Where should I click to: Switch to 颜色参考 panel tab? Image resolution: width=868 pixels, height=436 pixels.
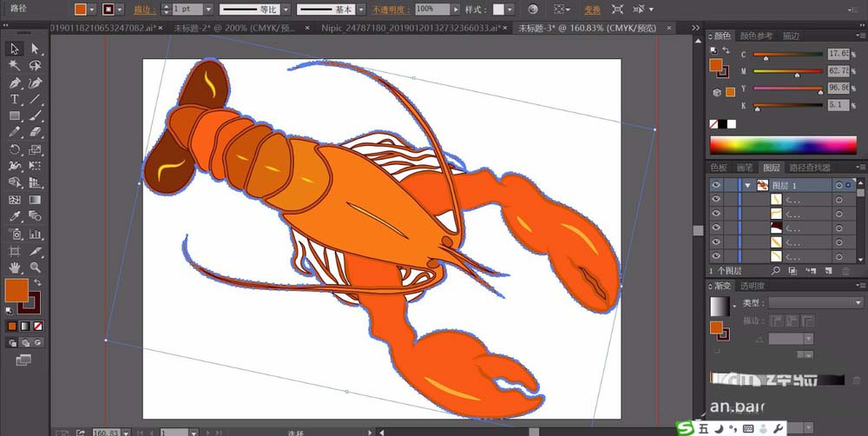click(x=756, y=36)
